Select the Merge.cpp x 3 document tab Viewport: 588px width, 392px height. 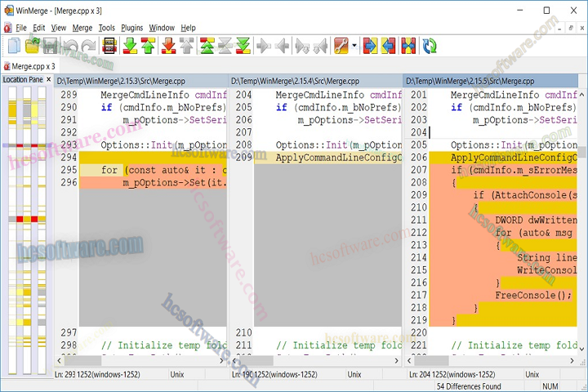[x=29, y=66]
